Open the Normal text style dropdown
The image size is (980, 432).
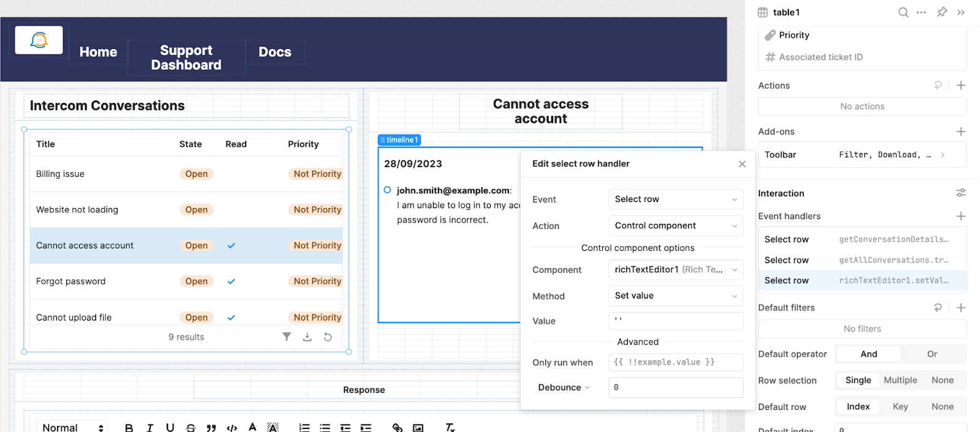point(72,428)
